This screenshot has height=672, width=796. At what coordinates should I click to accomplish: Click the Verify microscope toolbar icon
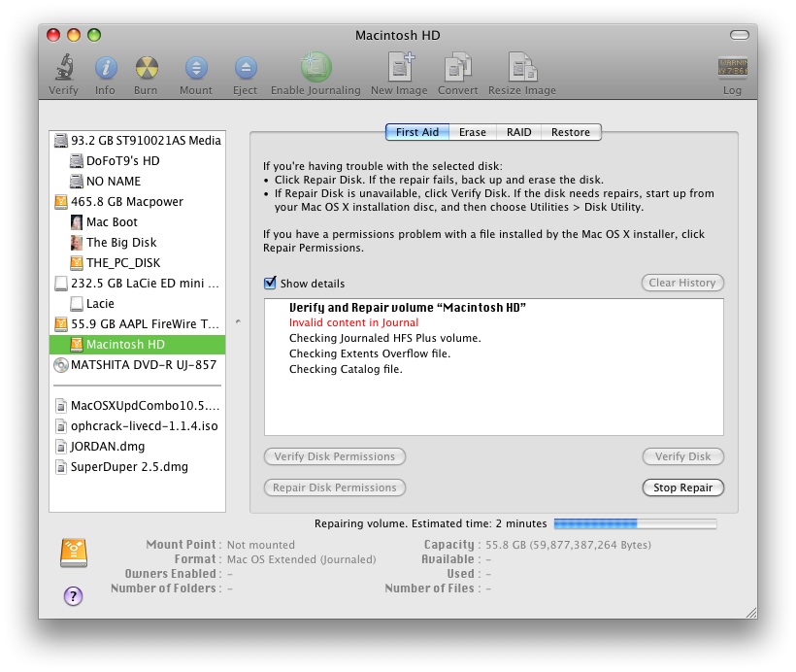pos(64,67)
